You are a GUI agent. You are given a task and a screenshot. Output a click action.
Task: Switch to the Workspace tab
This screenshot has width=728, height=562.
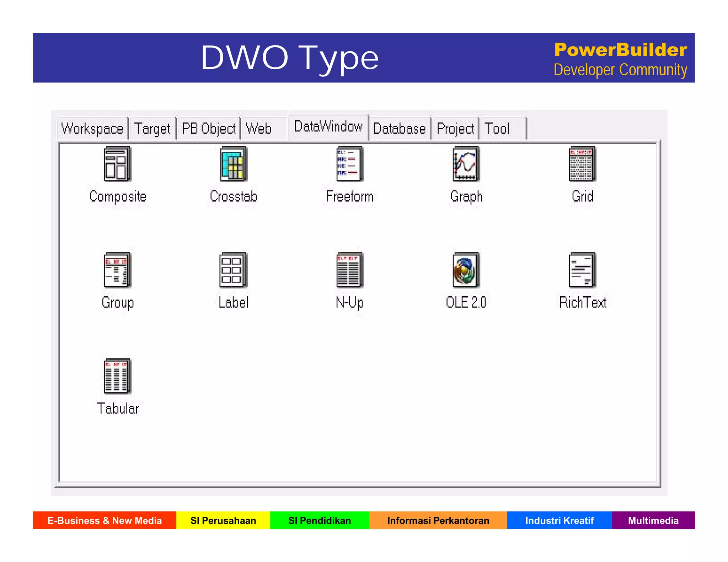[92, 128]
